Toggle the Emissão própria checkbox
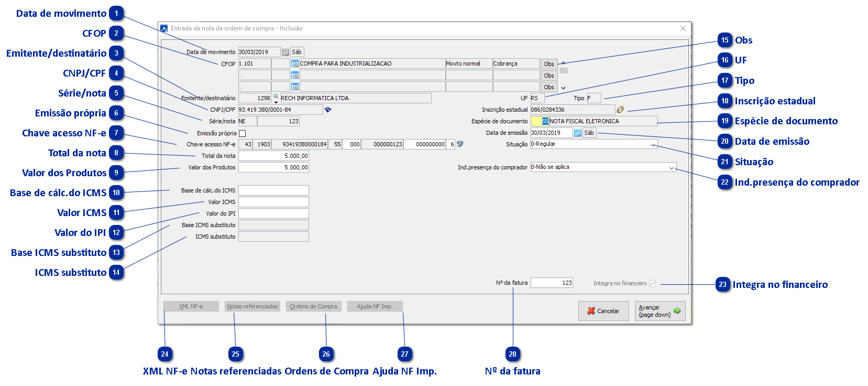 coord(242,133)
